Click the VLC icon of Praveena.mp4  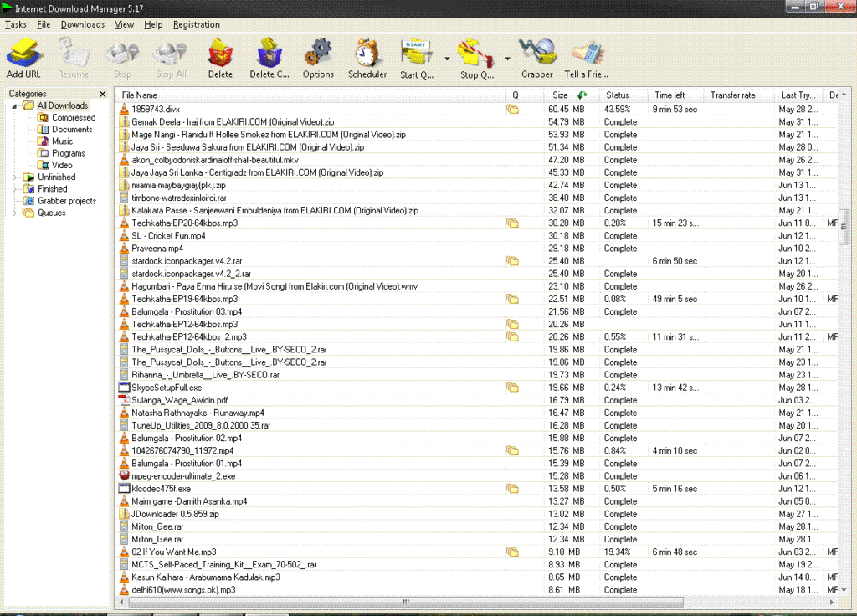124,248
